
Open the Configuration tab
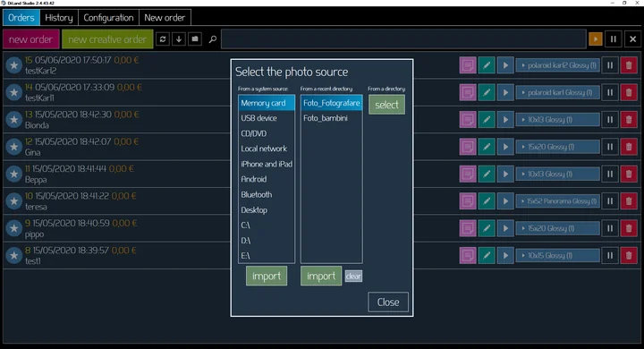pos(108,18)
